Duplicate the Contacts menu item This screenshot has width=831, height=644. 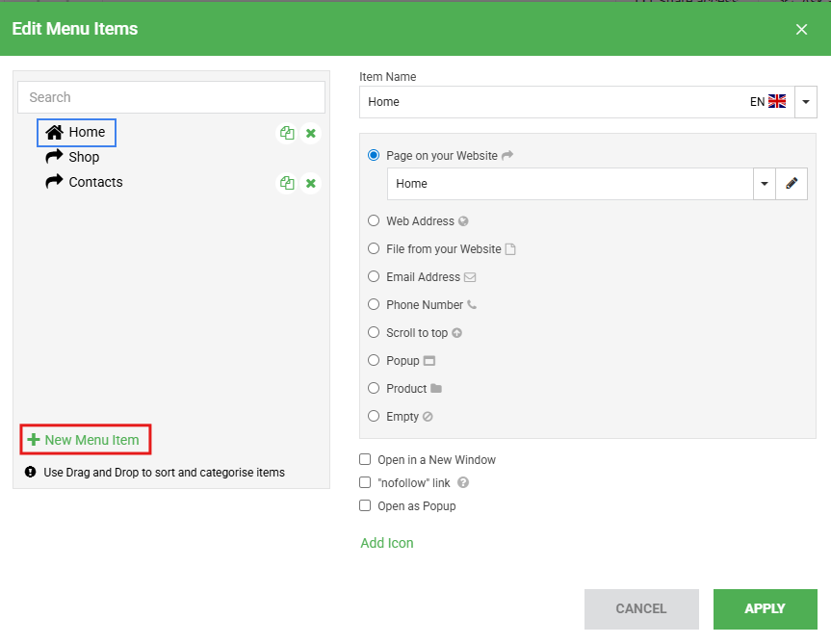click(x=287, y=183)
